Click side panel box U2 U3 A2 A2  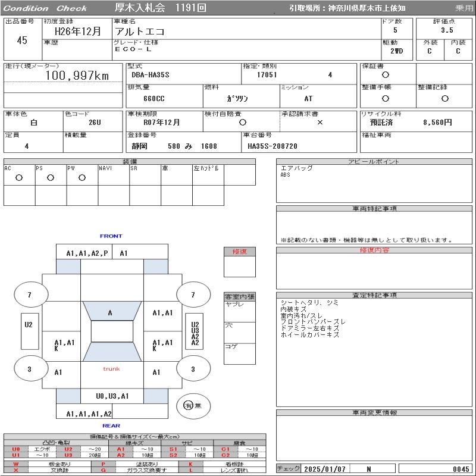click(195, 331)
